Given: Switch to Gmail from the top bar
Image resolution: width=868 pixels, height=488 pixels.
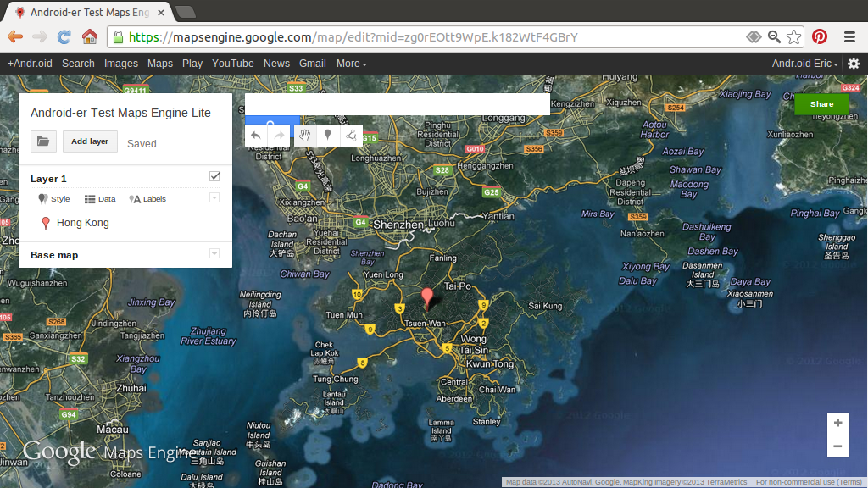Looking at the screenshot, I should pyautogui.click(x=312, y=63).
